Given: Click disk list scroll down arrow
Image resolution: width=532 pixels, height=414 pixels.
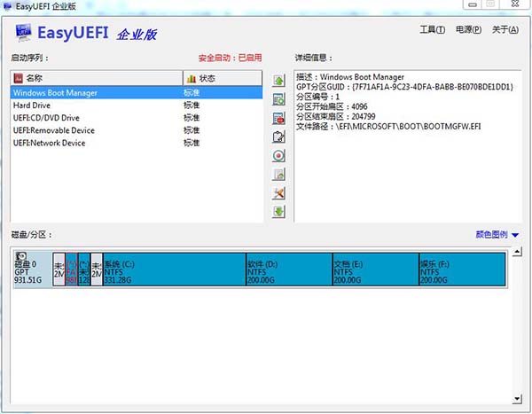Looking at the screenshot, I should [x=517, y=399].
